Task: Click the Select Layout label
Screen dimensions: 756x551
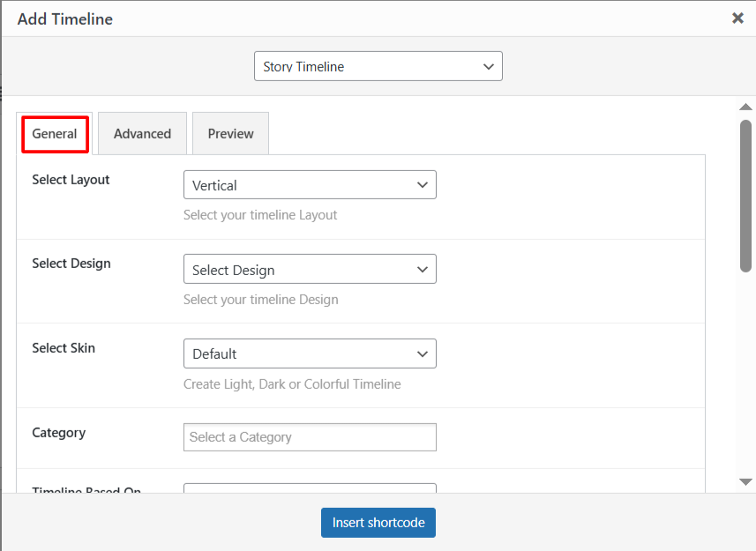Action: tap(71, 179)
